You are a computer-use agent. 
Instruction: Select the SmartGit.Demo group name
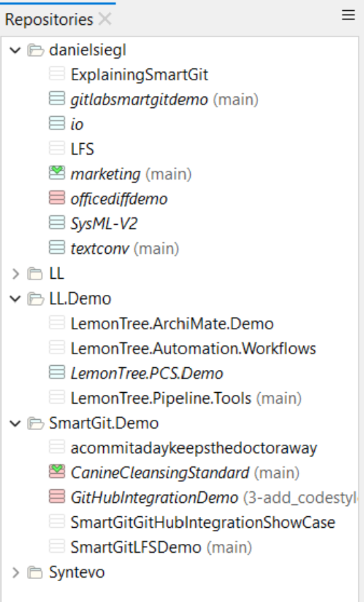tap(104, 422)
